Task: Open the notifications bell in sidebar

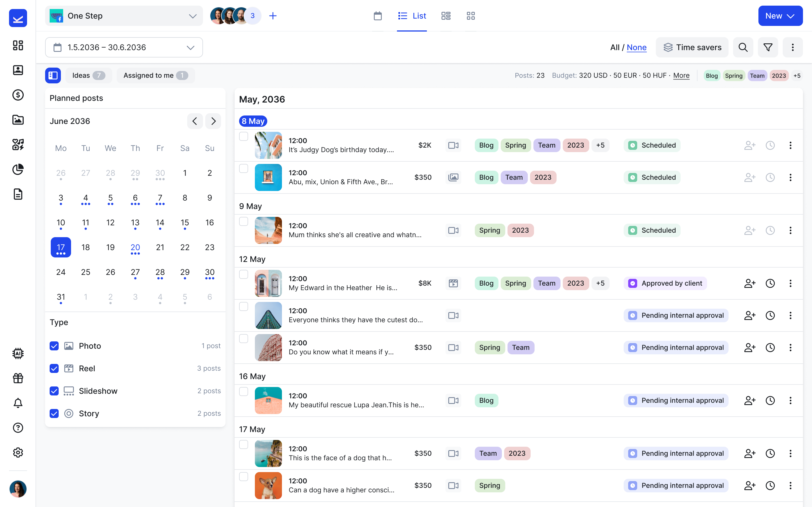Action: click(x=18, y=403)
